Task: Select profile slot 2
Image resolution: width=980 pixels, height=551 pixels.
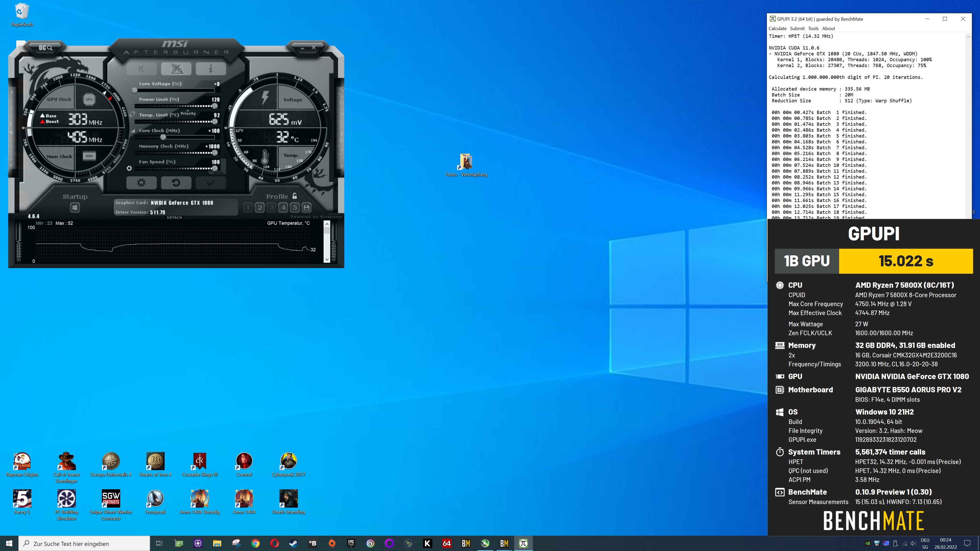Action: coord(260,208)
